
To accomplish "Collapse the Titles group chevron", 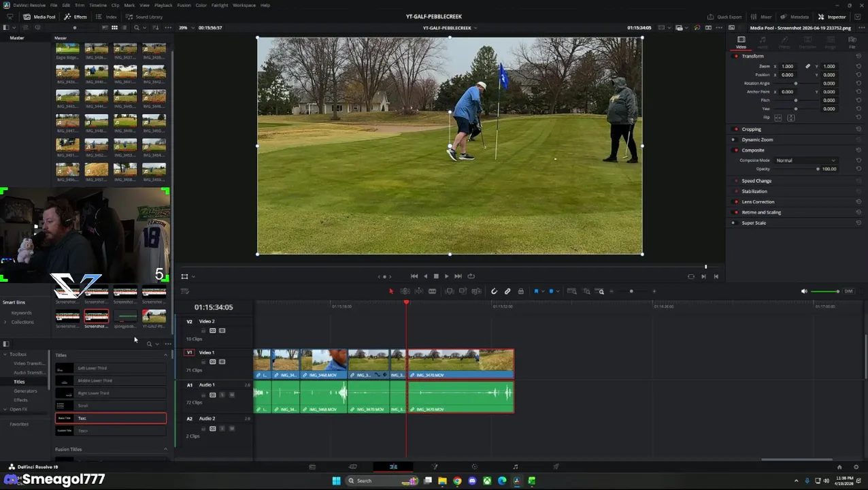I will coord(165,355).
